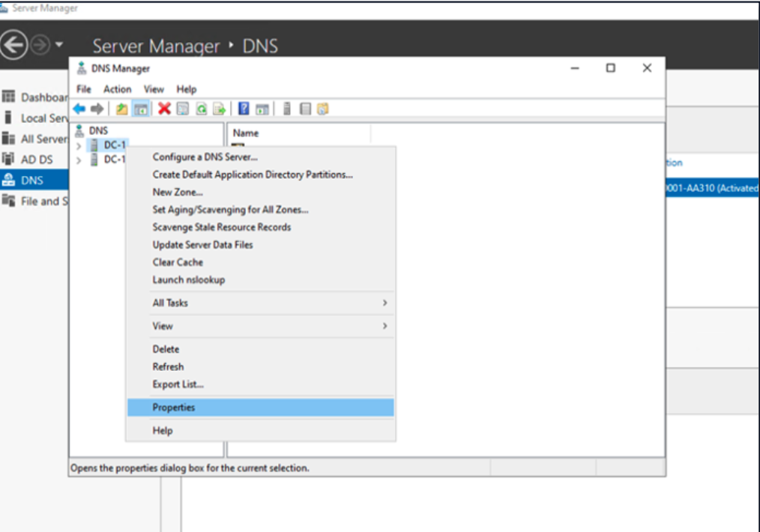The height and width of the screenshot is (532, 760).
Task: Click the blue Back arrow in DNS Manager toolbar
Action: pyautogui.click(x=79, y=109)
